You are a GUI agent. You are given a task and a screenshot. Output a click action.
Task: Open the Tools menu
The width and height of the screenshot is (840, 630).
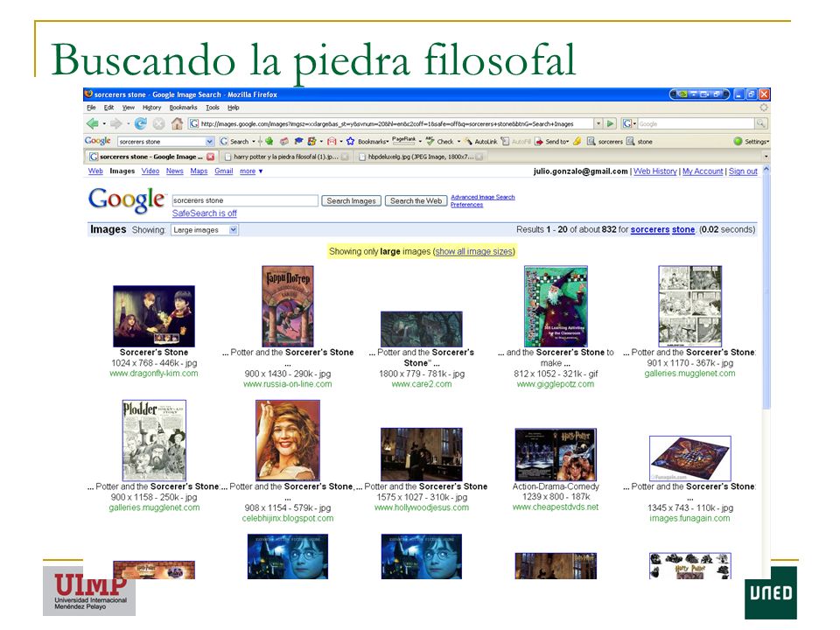tap(213, 107)
